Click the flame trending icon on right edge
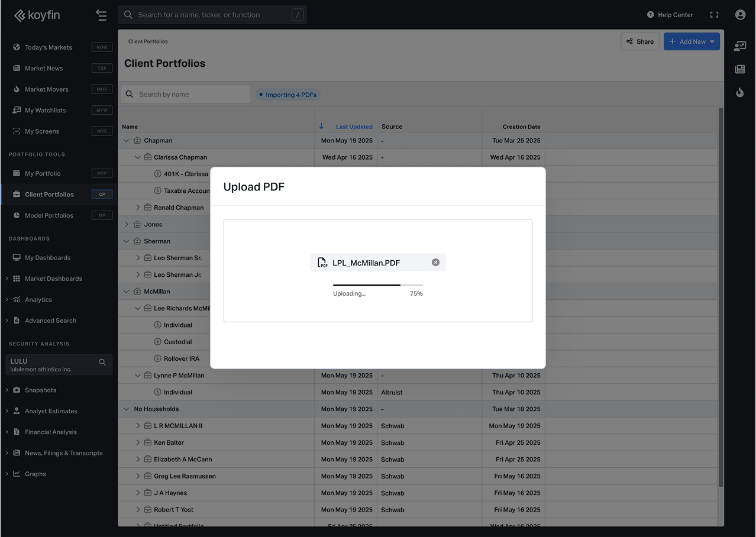The width and height of the screenshot is (756, 537). point(739,92)
